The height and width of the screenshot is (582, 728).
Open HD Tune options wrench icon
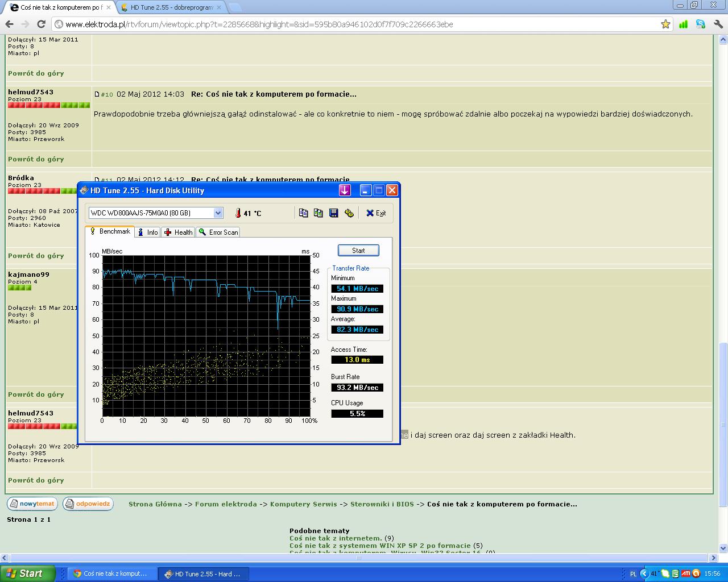(x=349, y=213)
